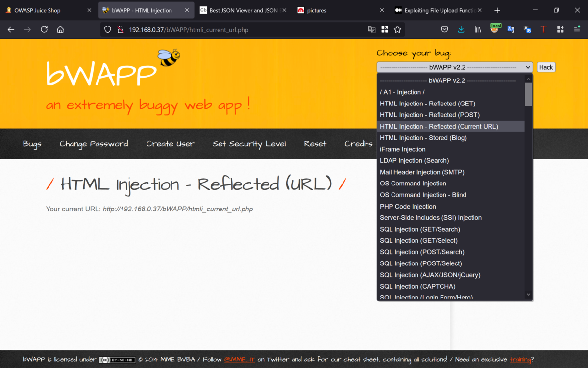The width and height of the screenshot is (588, 368).
Task: Reload the current page
Action: pos(44,29)
